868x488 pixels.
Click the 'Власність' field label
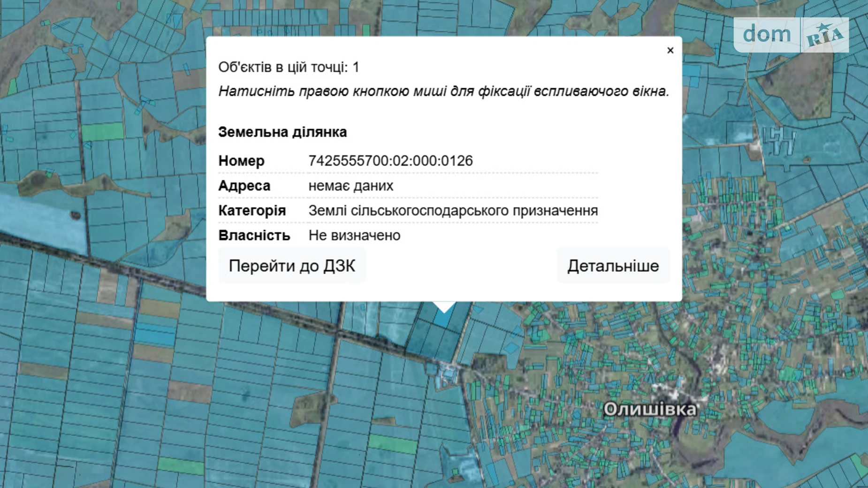pyautogui.click(x=254, y=236)
